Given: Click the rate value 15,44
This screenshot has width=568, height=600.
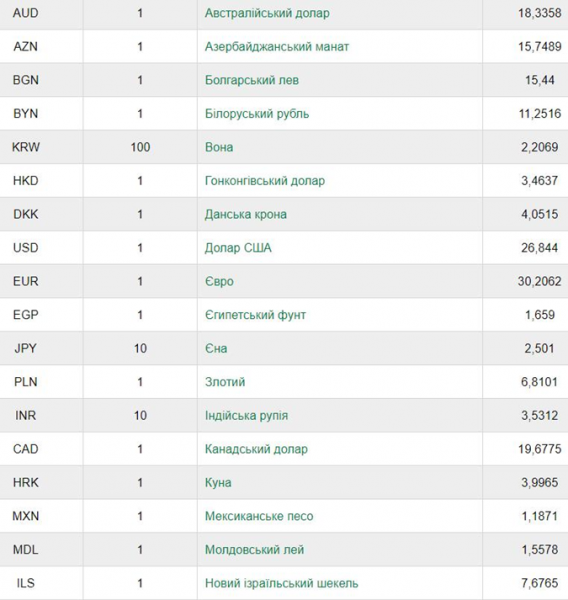Looking at the screenshot, I should [539, 80].
